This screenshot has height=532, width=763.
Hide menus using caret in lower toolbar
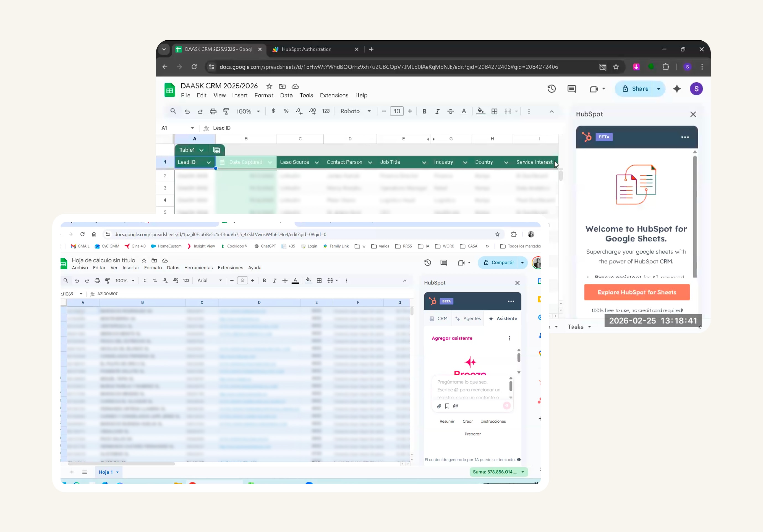404,281
